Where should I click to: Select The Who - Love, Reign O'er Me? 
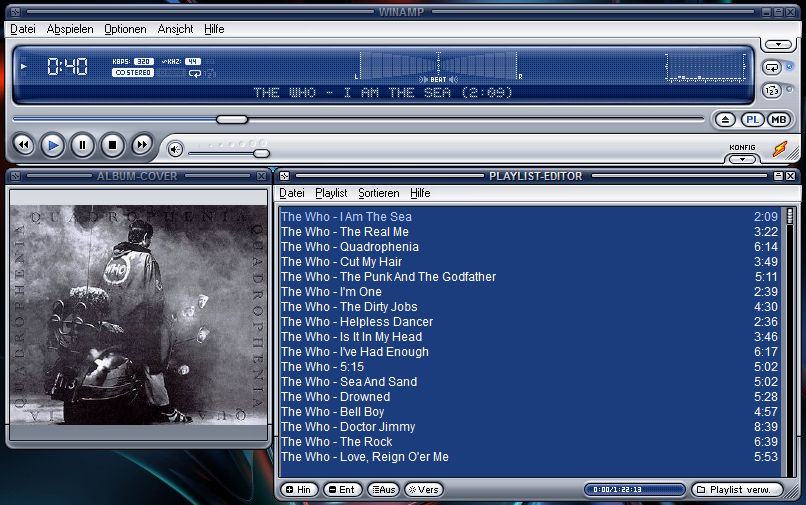(x=529, y=457)
